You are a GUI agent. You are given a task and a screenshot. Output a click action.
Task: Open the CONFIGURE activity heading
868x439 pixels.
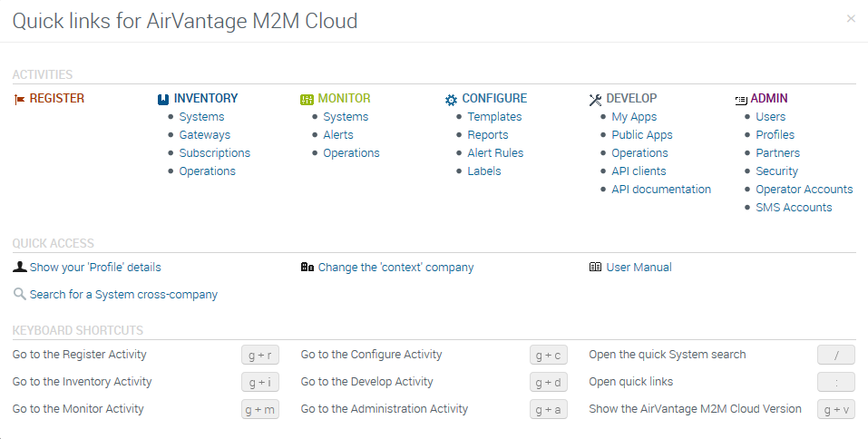[494, 99]
